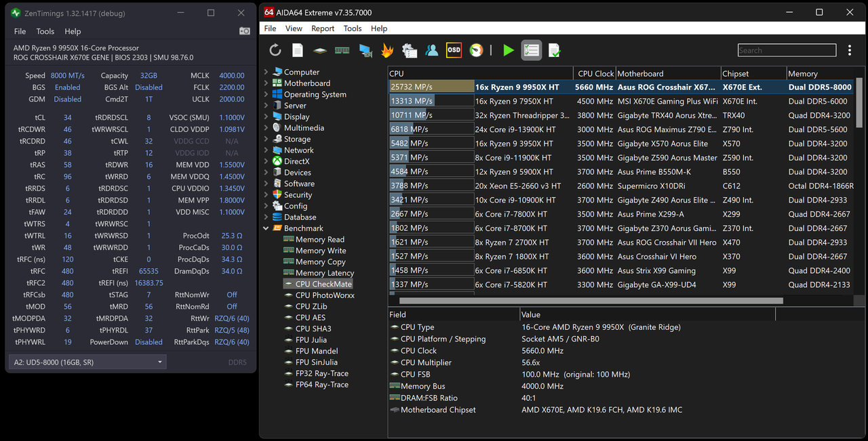Open the three-dot menu in AIDA64

coord(850,50)
